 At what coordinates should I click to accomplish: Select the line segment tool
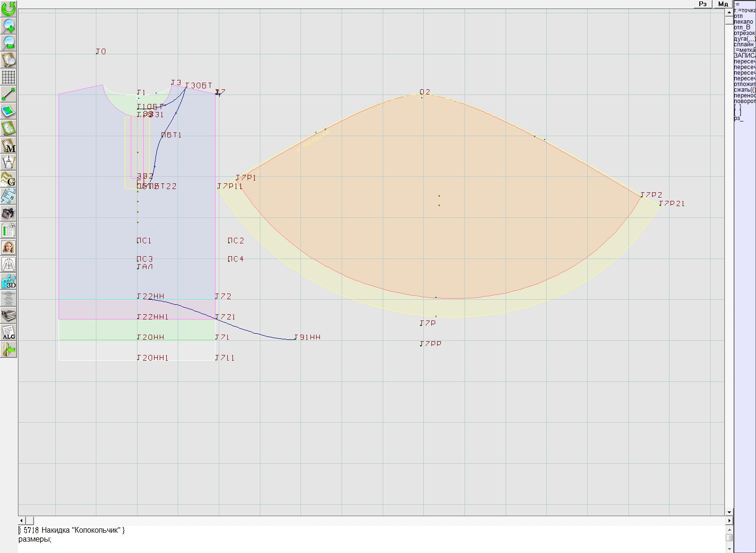coord(9,94)
